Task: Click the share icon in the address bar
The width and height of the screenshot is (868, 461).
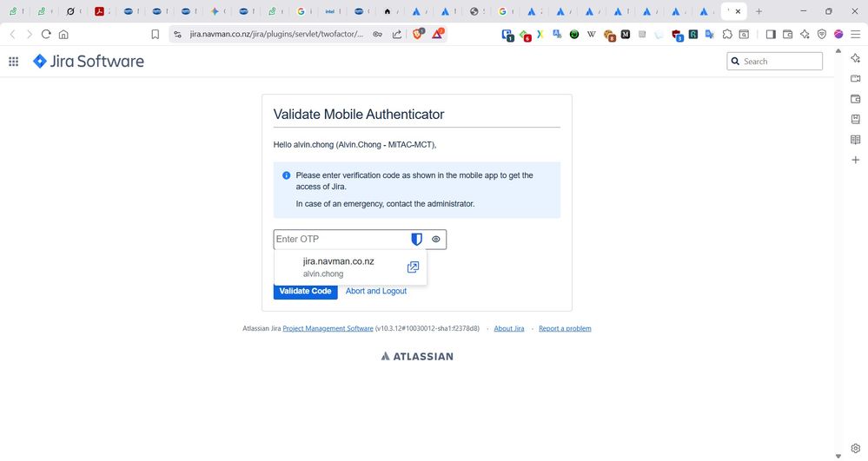Action: (397, 35)
